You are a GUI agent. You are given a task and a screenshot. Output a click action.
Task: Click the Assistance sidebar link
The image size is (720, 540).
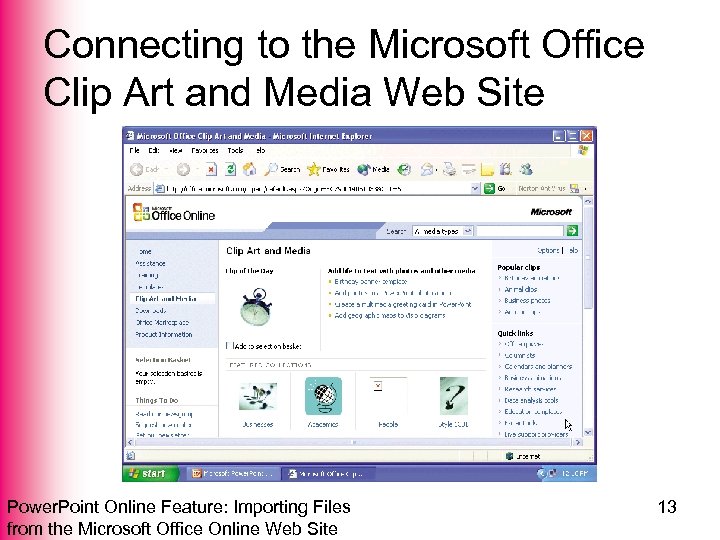pos(150,263)
